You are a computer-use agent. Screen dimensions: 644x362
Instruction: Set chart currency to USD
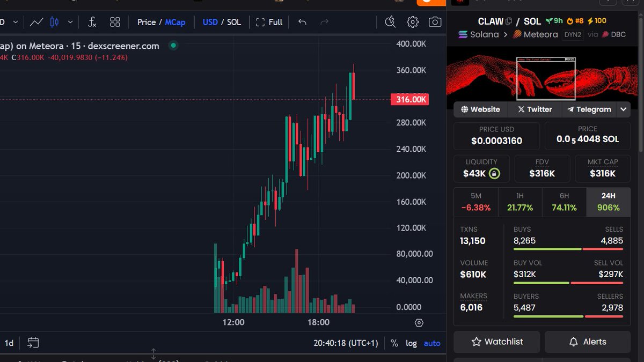coord(210,22)
